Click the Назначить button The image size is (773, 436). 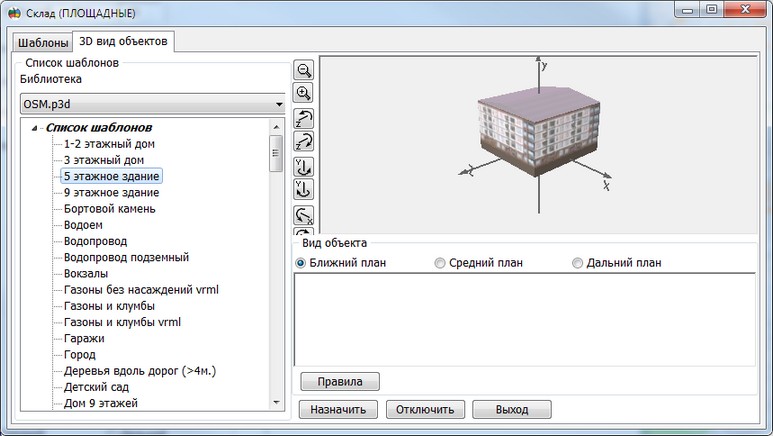(338, 409)
